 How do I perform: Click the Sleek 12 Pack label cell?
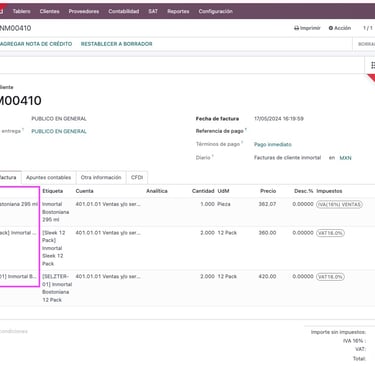[x=54, y=248]
